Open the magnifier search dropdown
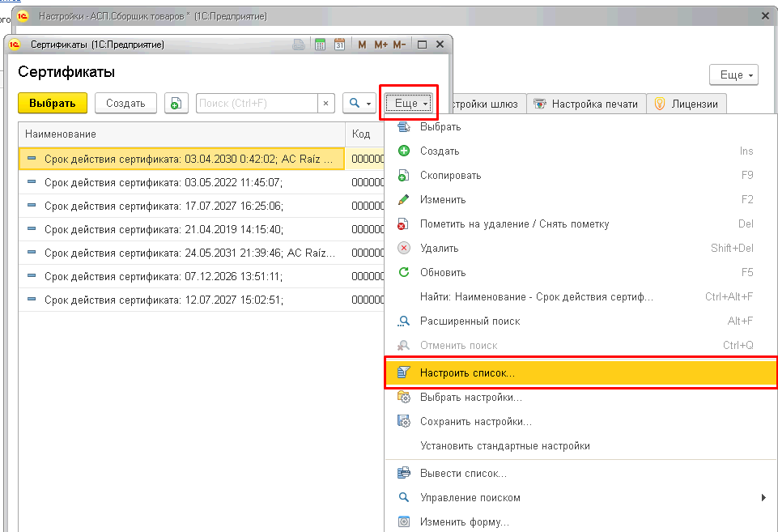The height and width of the screenshot is (532, 778). [359, 103]
